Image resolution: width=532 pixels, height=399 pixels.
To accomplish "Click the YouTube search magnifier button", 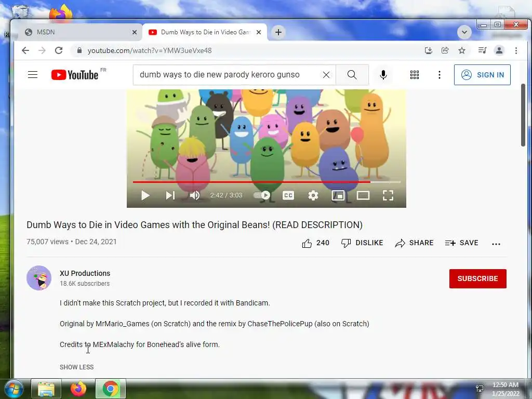I will [352, 75].
